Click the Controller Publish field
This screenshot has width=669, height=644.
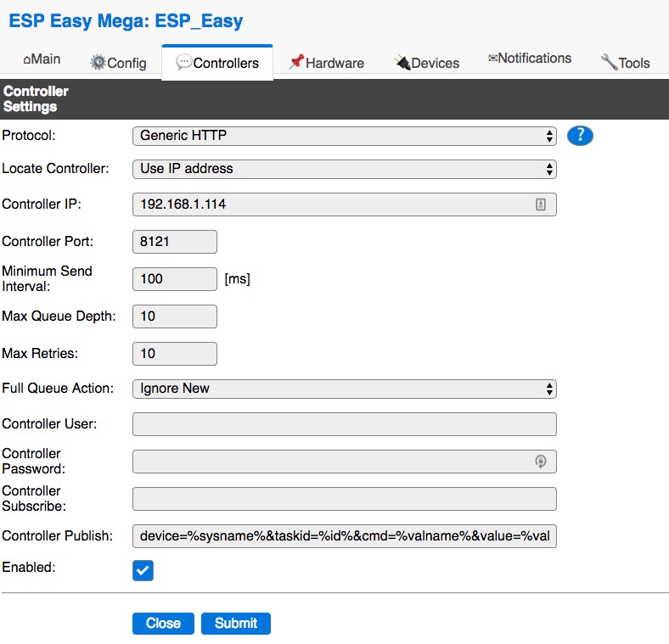pos(345,536)
